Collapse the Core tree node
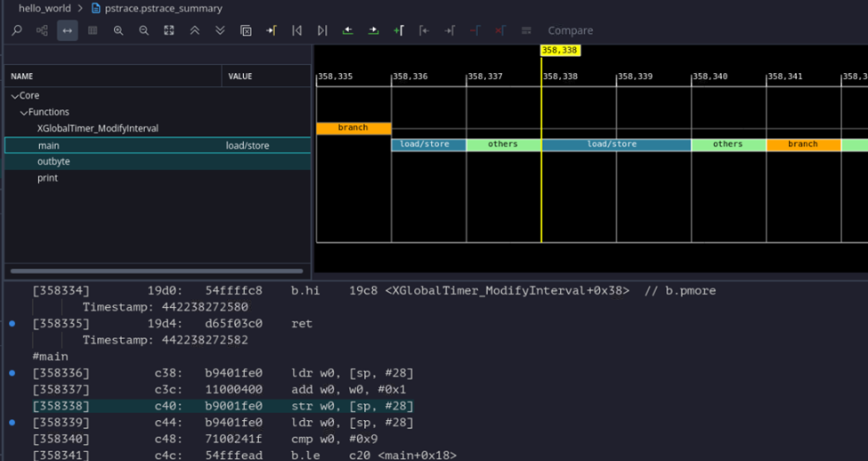 [x=15, y=96]
